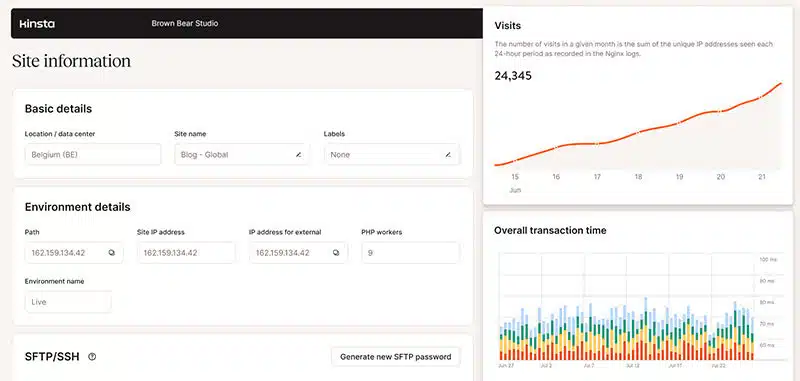Select the Labels None field
800x381 pixels.
point(391,155)
